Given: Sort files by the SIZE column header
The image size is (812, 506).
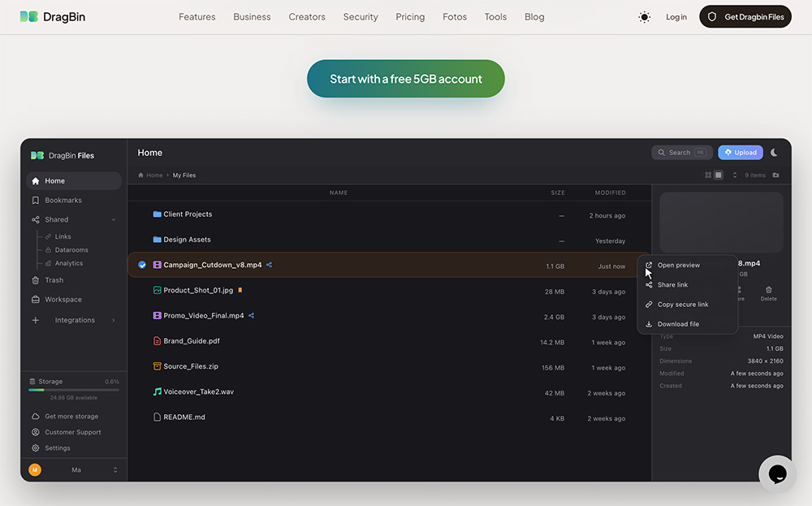Looking at the screenshot, I should point(558,192).
